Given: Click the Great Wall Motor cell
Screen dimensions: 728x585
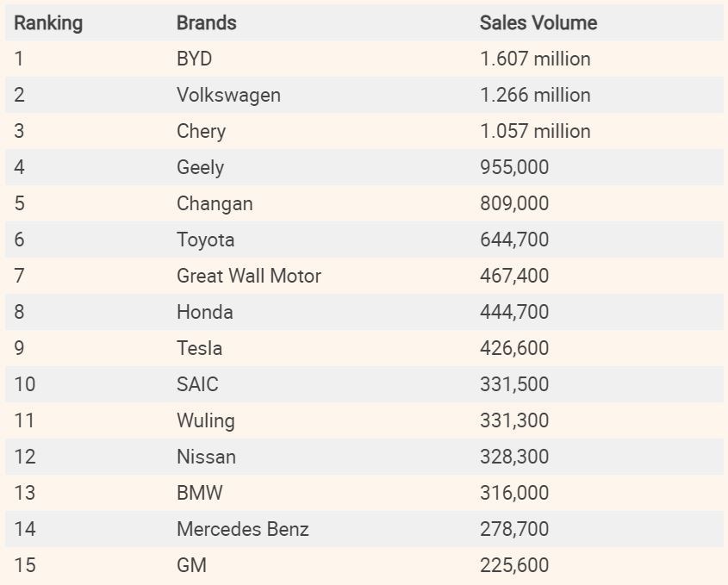Looking at the screenshot, I should [248, 277].
